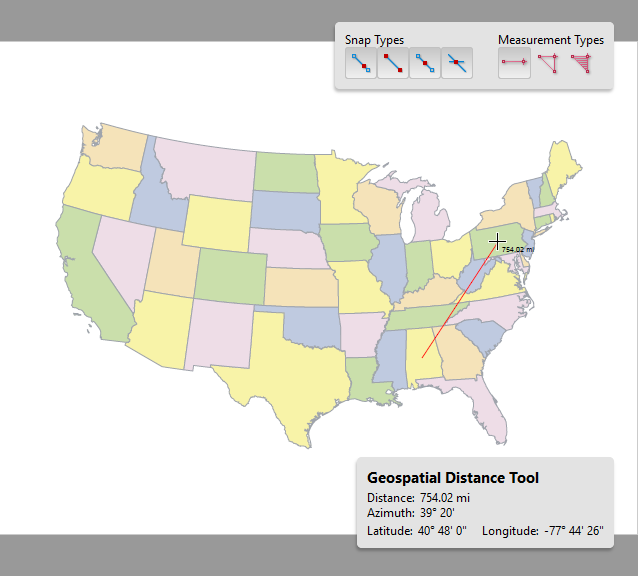This screenshot has height=576, width=638.
Task: Select the nearest-point-on-edge snap type
Action: pyautogui.click(x=361, y=63)
